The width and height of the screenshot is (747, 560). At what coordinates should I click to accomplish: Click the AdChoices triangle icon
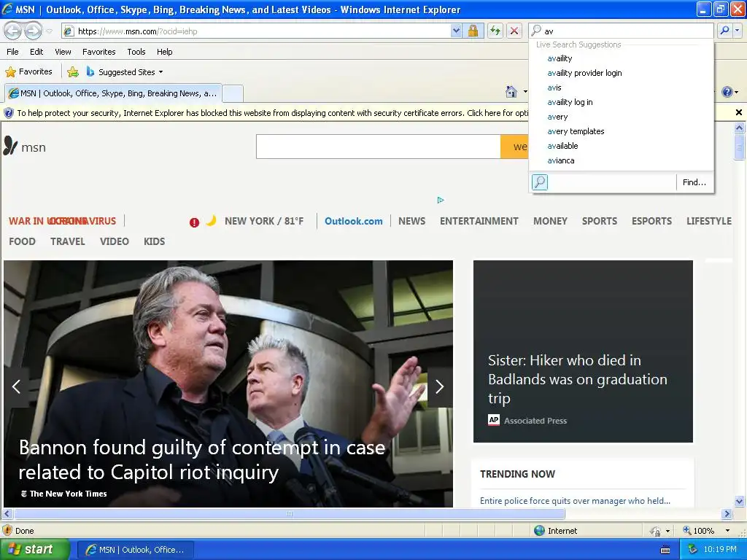(441, 200)
